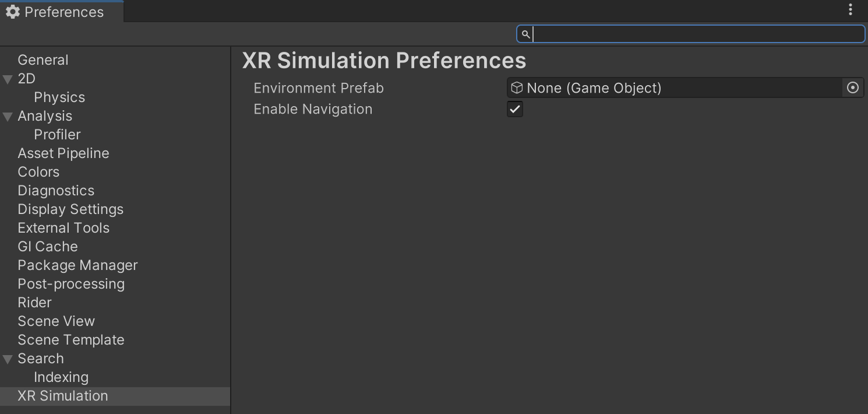Click the cube icon in Environment Prefab field
Screen dimensions: 868x414
516,87
